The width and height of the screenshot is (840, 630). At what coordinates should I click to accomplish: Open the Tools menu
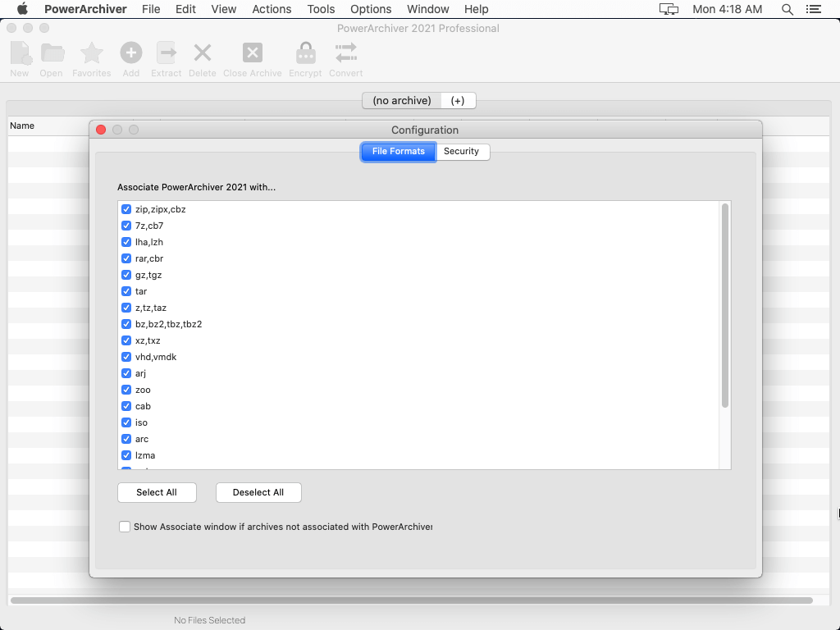(x=321, y=9)
